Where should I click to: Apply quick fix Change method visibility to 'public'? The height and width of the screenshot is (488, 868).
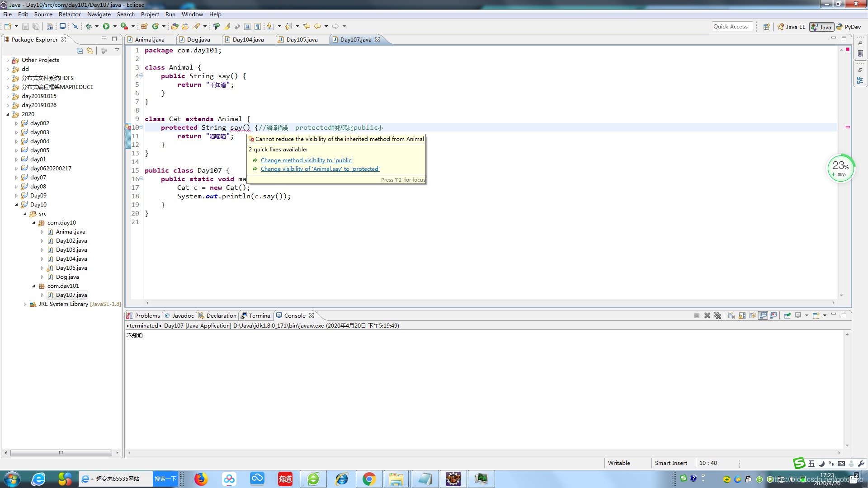[x=307, y=160]
